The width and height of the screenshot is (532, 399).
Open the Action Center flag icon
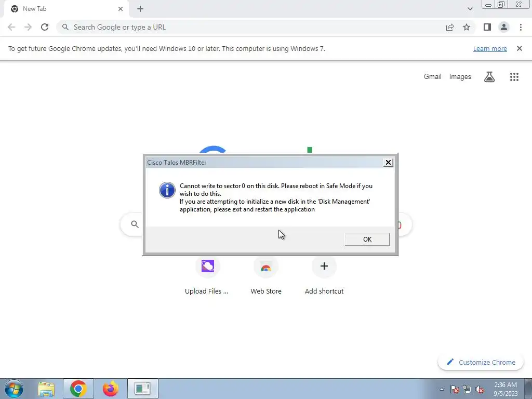click(455, 389)
